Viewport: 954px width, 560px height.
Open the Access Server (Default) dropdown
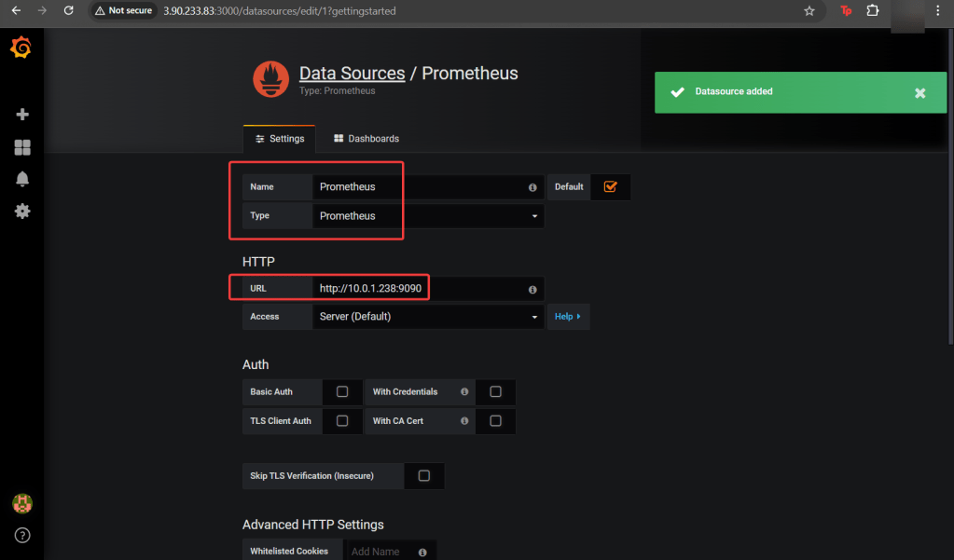click(x=428, y=317)
